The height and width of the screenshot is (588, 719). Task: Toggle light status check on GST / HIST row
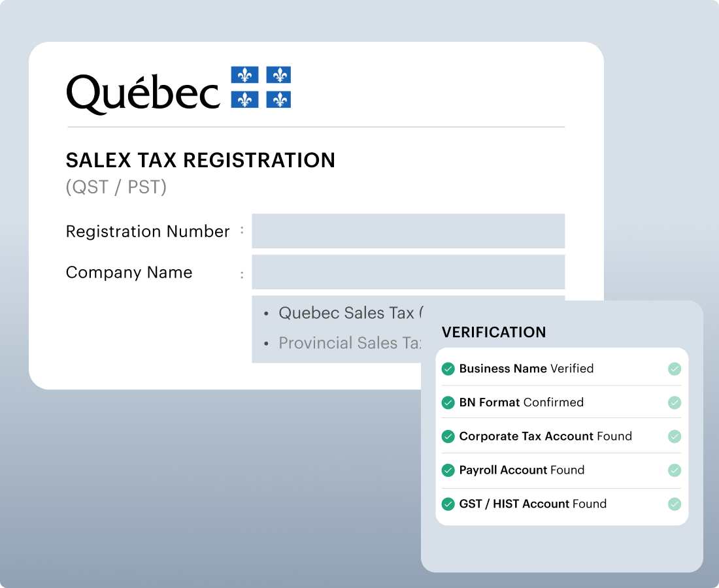675,504
